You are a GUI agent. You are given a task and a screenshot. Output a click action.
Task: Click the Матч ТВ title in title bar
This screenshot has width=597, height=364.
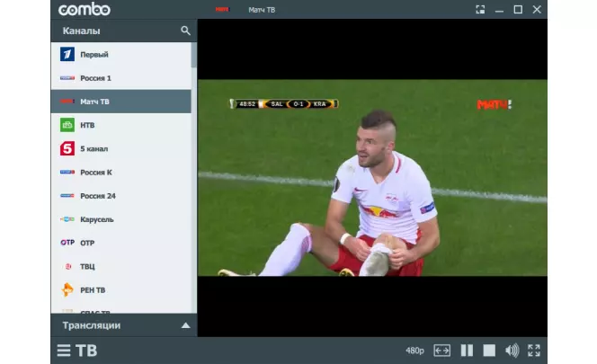coord(262,10)
